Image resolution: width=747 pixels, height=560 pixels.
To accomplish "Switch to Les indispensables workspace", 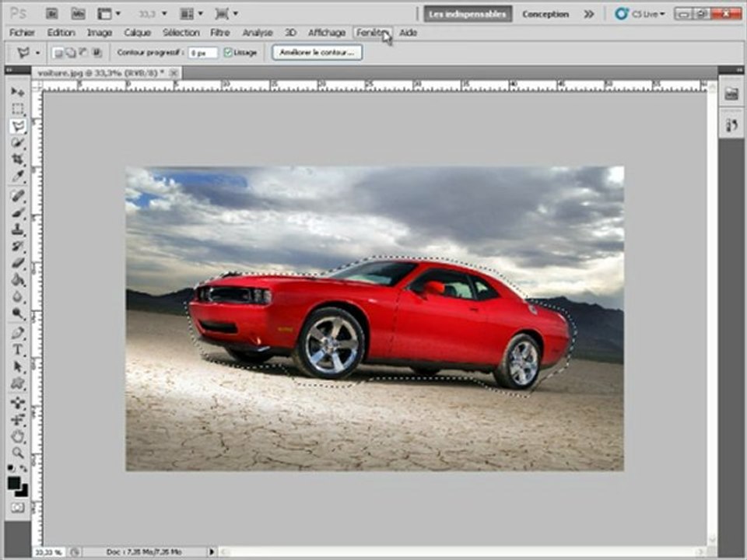I will (x=468, y=13).
